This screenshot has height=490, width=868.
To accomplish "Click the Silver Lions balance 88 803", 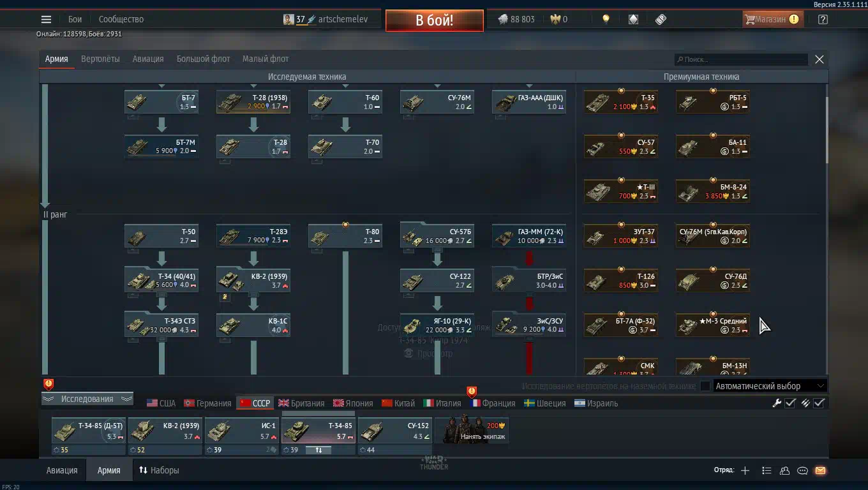I will (516, 19).
